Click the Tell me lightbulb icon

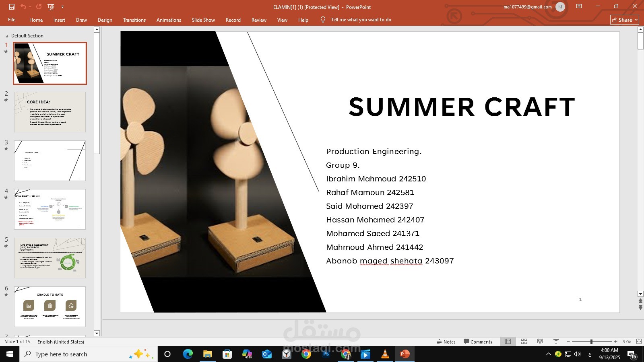pos(323,20)
